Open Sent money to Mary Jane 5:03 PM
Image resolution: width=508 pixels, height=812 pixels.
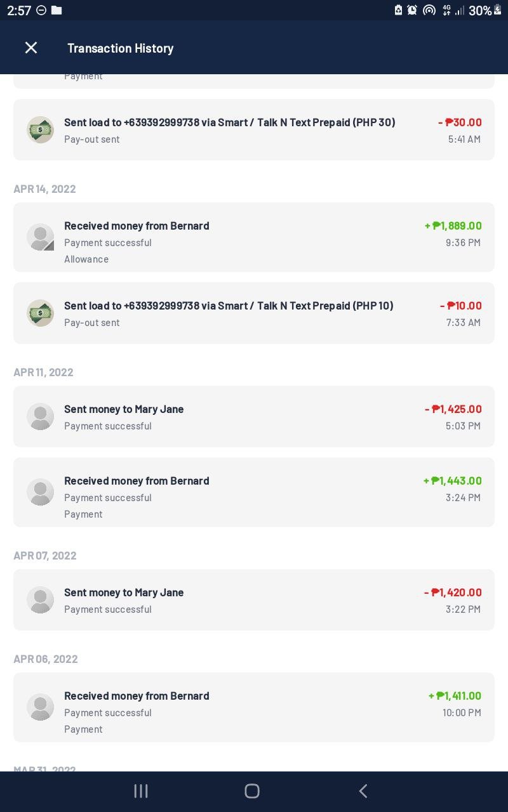click(254, 416)
